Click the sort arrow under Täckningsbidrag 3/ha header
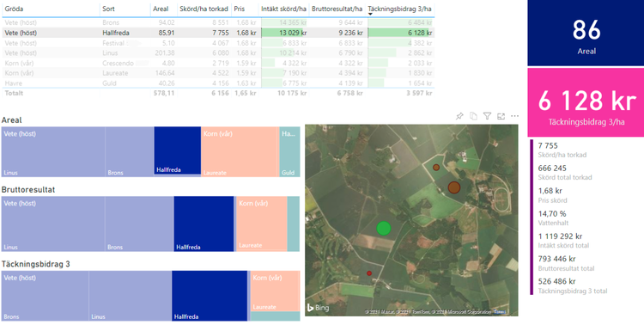644x325 pixels. (370, 15)
